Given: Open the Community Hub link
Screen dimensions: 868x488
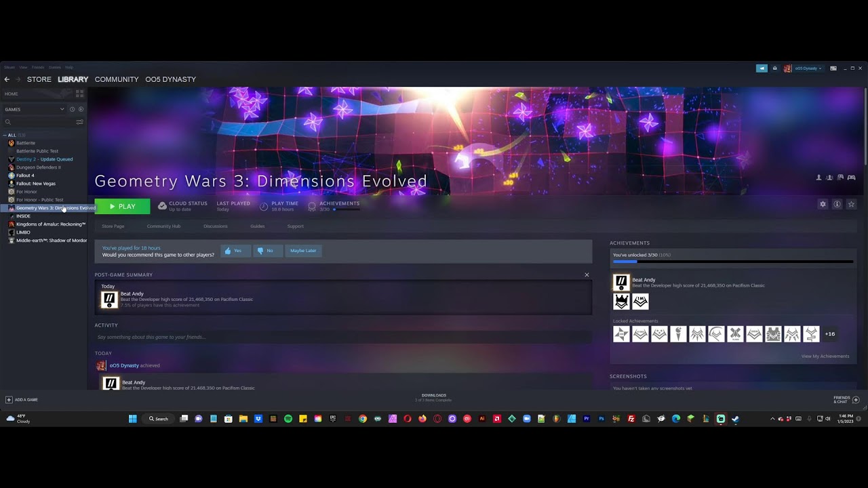Looking at the screenshot, I should click(163, 226).
